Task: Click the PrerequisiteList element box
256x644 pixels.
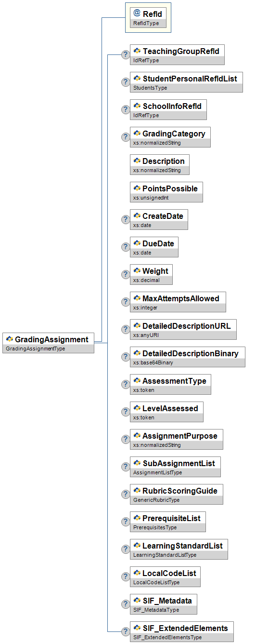Action: [168, 522]
